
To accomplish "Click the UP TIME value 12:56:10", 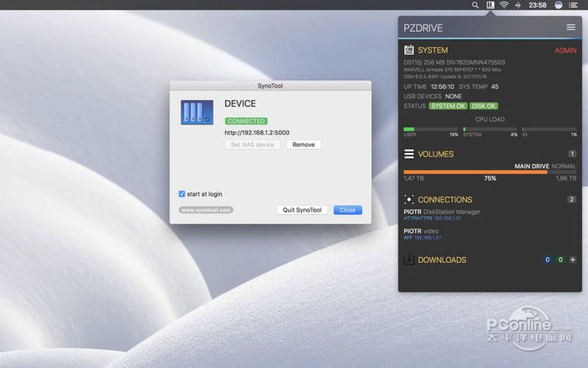I will point(442,87).
